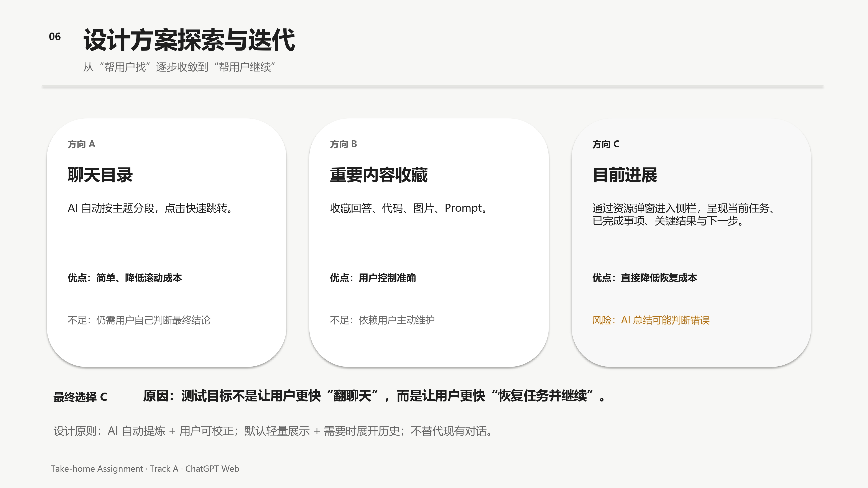Click the 方向 C label

(x=606, y=144)
